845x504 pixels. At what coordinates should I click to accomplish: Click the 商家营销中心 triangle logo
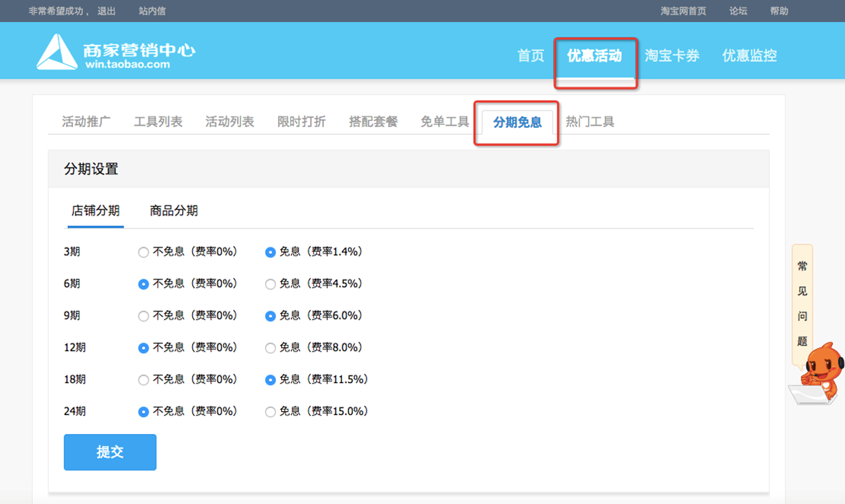pos(56,53)
